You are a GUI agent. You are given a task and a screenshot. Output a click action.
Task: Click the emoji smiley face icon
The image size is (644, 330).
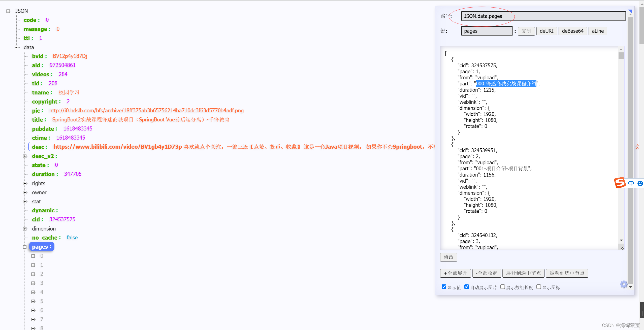(x=640, y=183)
